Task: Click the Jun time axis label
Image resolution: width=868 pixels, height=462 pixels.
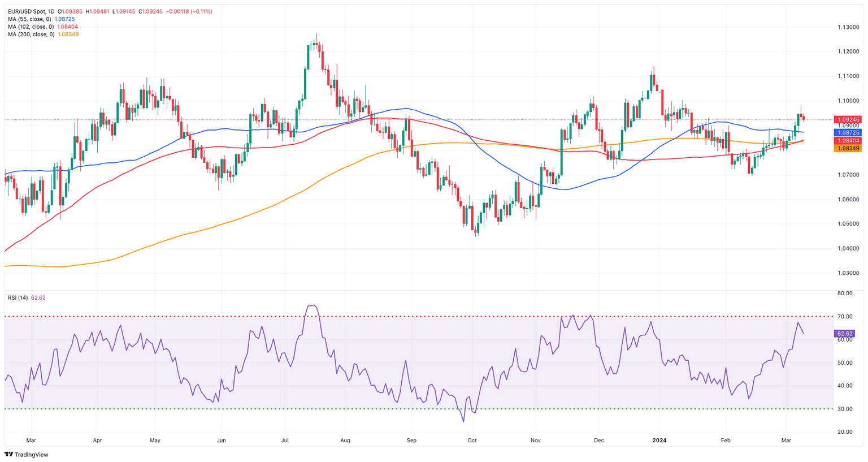Action: pos(222,440)
